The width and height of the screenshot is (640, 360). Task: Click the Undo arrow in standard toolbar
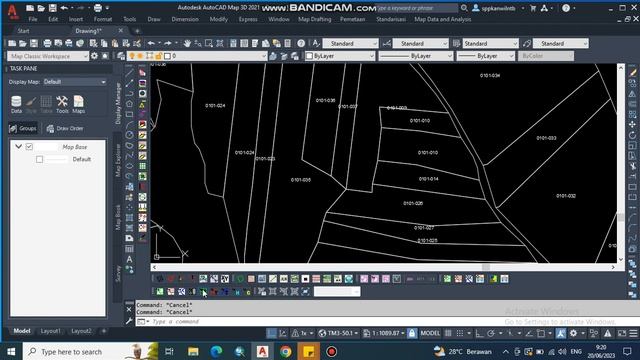[x=151, y=43]
